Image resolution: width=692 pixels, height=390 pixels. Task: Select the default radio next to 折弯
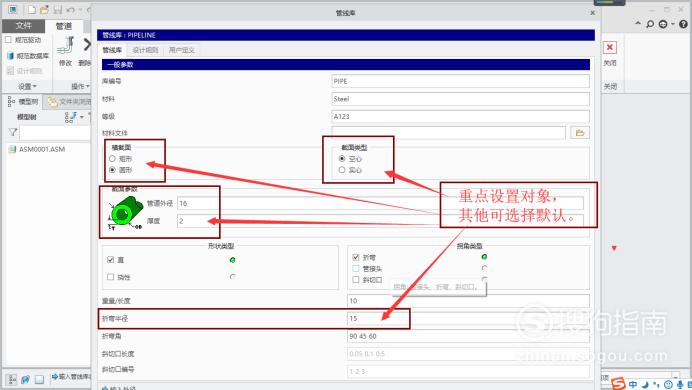pyautogui.click(x=484, y=256)
